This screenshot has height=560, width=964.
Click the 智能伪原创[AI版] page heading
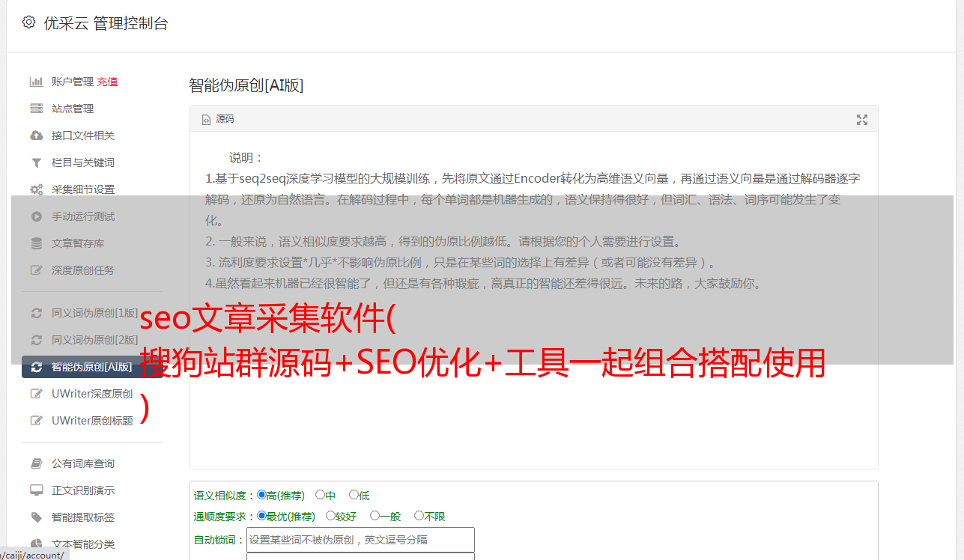[x=246, y=85]
